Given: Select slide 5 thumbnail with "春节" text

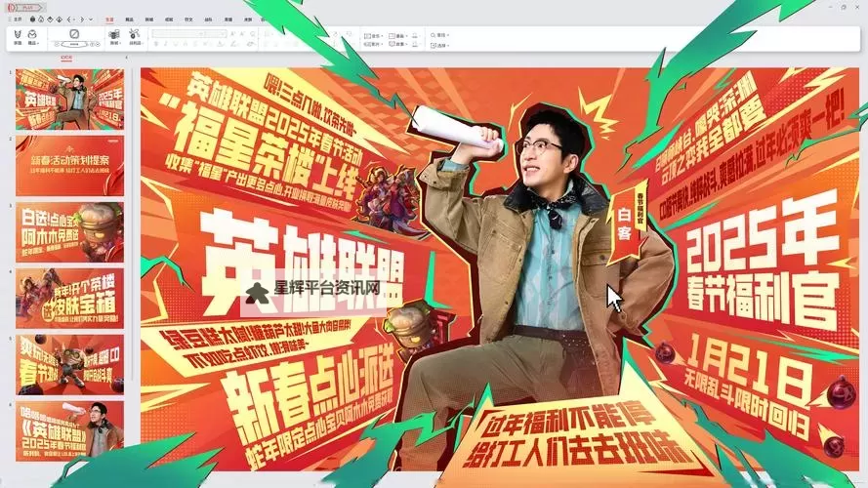Looking at the screenshot, I should tap(69, 365).
